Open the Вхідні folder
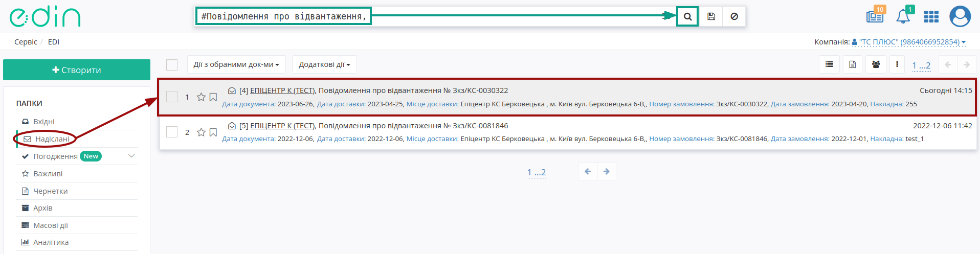This screenshot has height=254, width=980. tap(43, 122)
